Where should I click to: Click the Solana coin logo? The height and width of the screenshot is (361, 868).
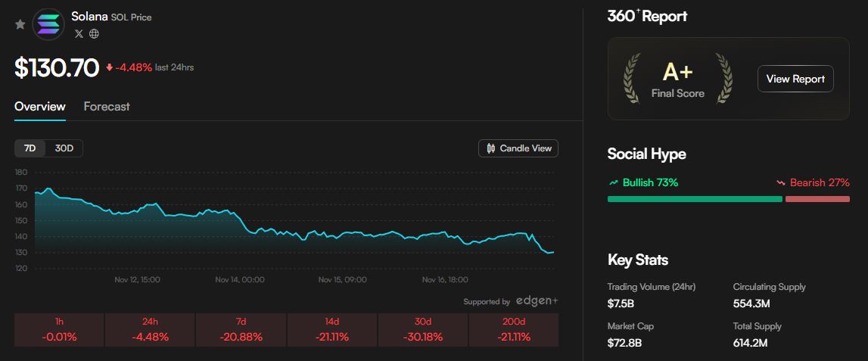click(x=48, y=24)
